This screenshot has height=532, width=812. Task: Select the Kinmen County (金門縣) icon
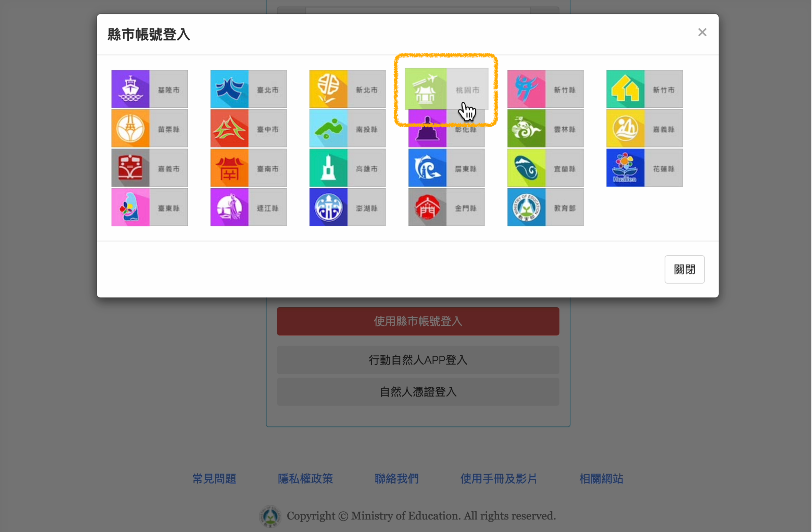pyautogui.click(x=427, y=207)
